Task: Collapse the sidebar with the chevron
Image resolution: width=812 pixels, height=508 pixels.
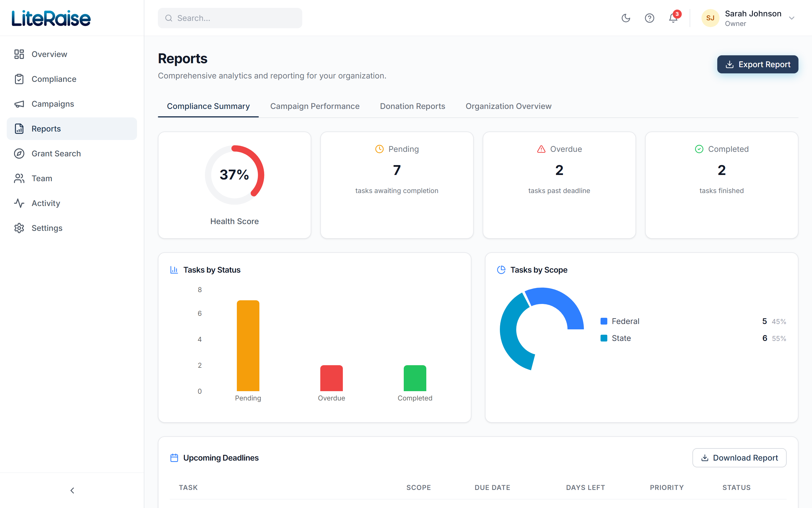Action: (x=72, y=491)
